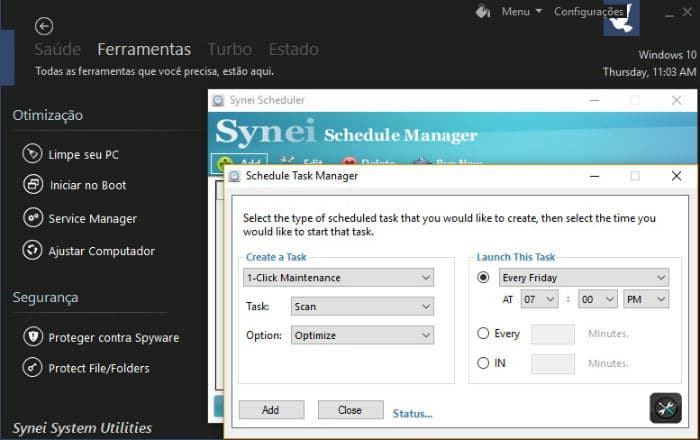The image size is (700, 440).
Task: Switch to the Saúde tab
Action: (x=58, y=49)
